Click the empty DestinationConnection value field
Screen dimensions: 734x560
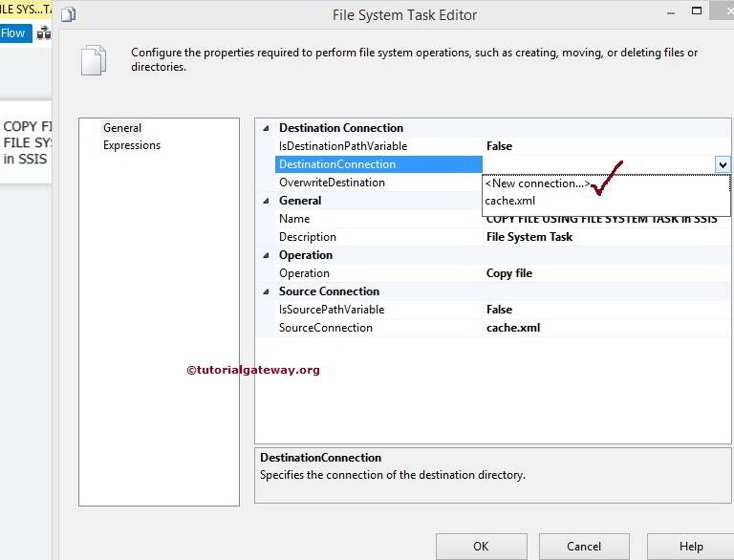tap(598, 164)
